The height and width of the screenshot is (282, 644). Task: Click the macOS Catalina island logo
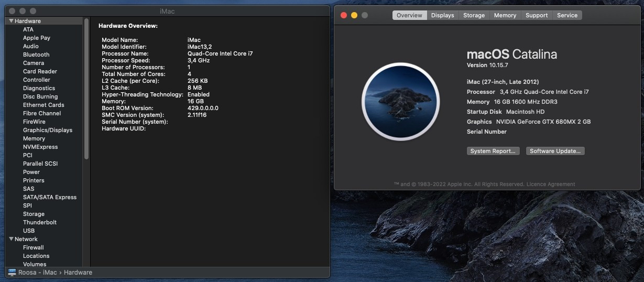[400, 102]
